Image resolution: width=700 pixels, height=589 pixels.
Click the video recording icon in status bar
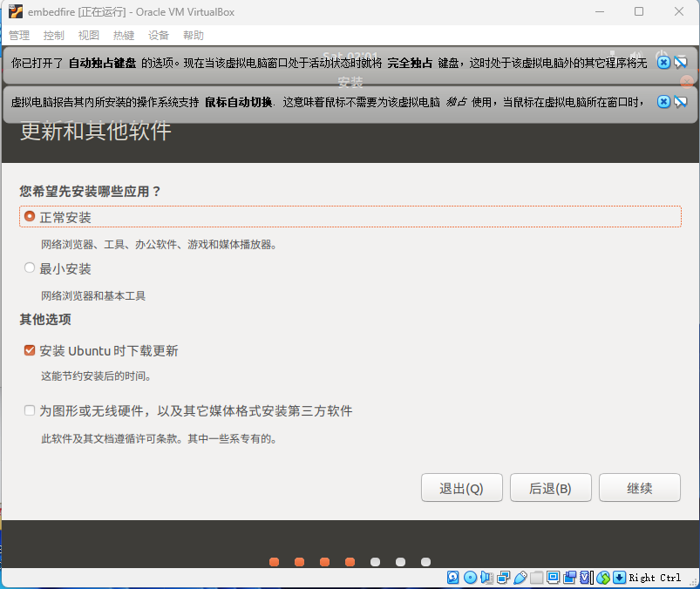coord(569,578)
